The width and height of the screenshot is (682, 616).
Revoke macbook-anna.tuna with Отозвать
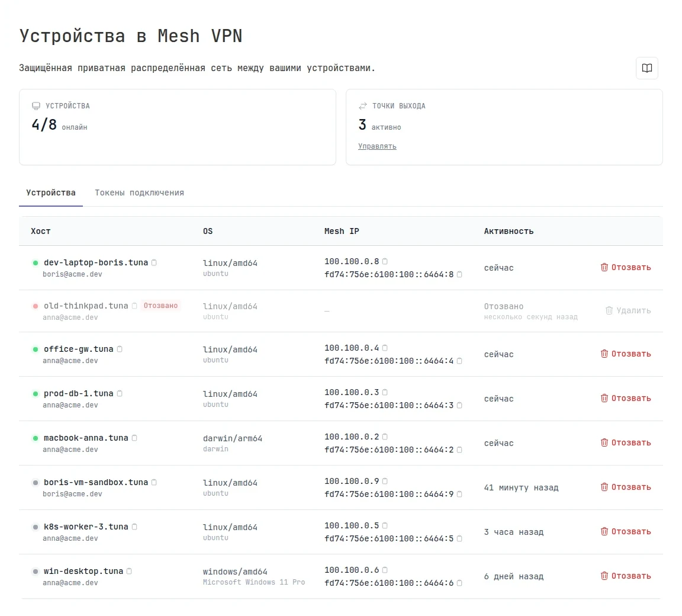coord(625,442)
